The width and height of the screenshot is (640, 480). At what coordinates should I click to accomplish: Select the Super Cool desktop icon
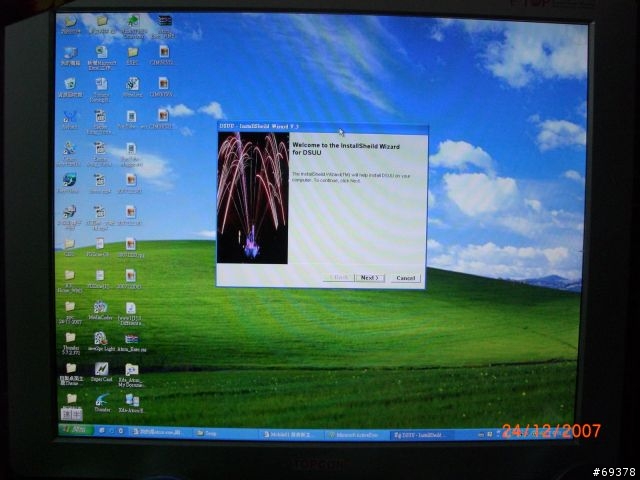(x=101, y=372)
